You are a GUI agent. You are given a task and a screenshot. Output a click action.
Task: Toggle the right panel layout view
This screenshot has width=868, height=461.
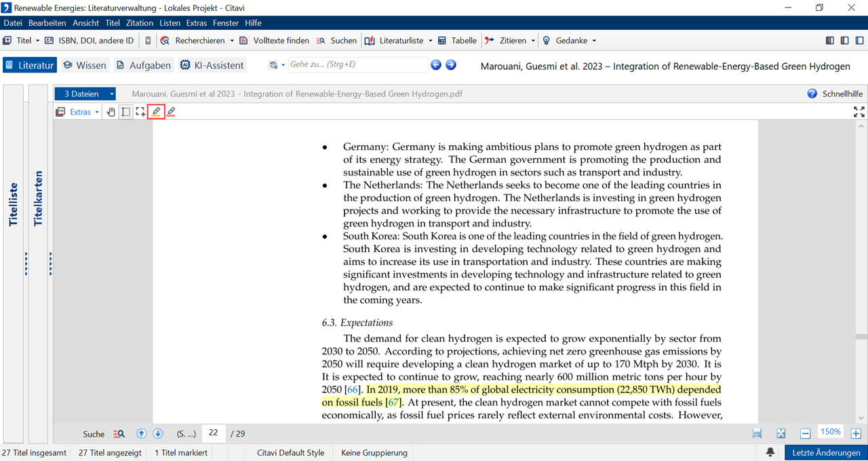point(859,41)
